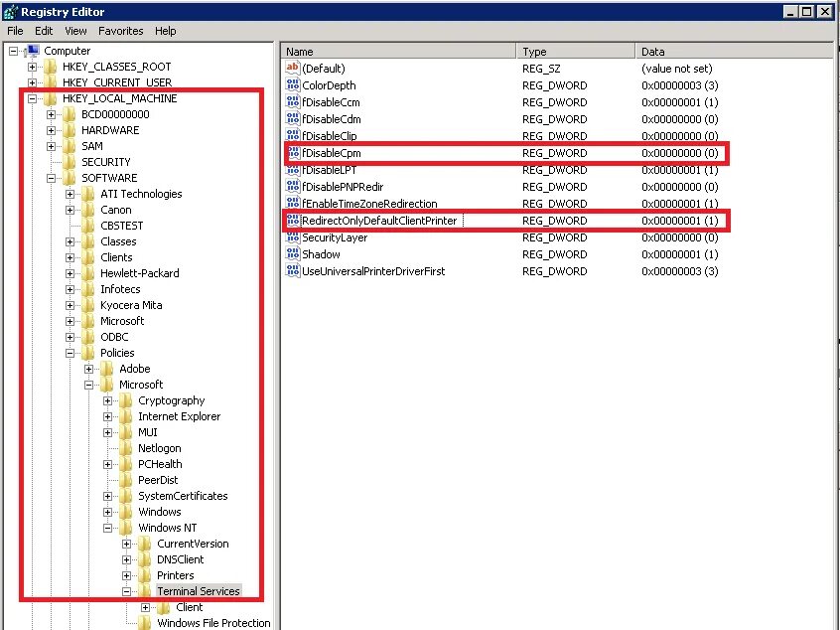Image resolution: width=840 pixels, height=630 pixels.
Task: Expand the ATI Technologies key
Action: (70, 194)
